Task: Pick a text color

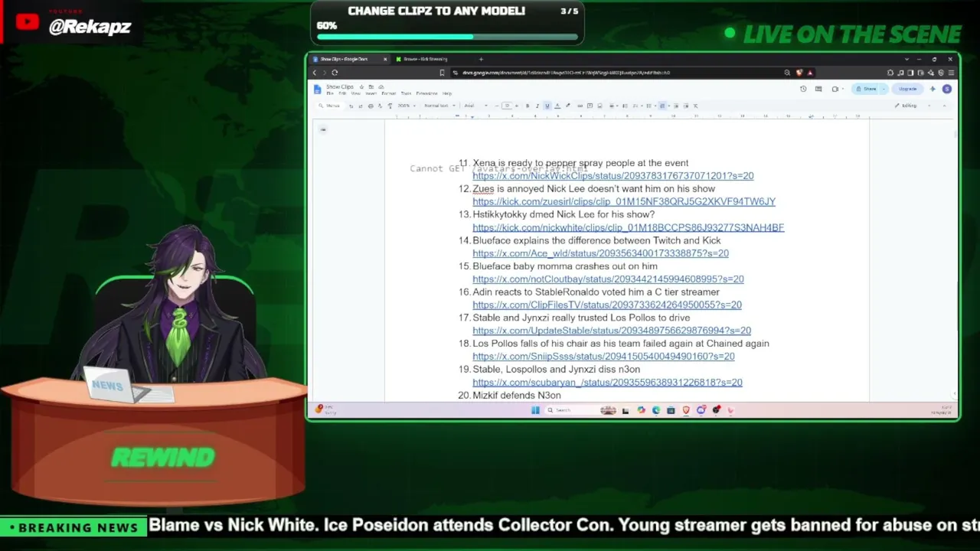Action: click(x=557, y=106)
